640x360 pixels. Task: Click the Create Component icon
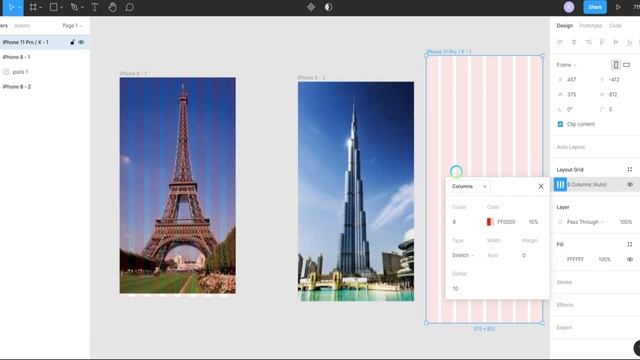(311, 7)
